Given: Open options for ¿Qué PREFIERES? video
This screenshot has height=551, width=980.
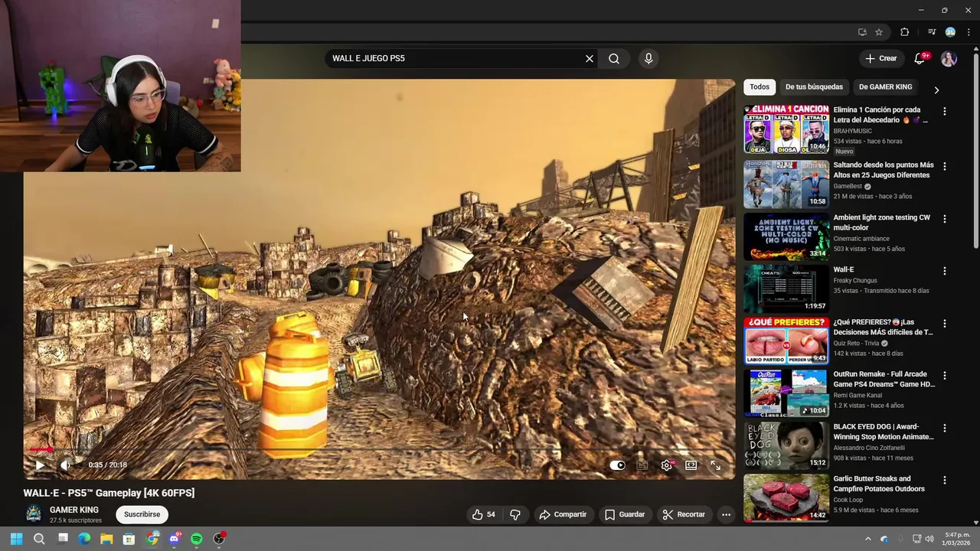Looking at the screenshot, I should [x=944, y=324].
